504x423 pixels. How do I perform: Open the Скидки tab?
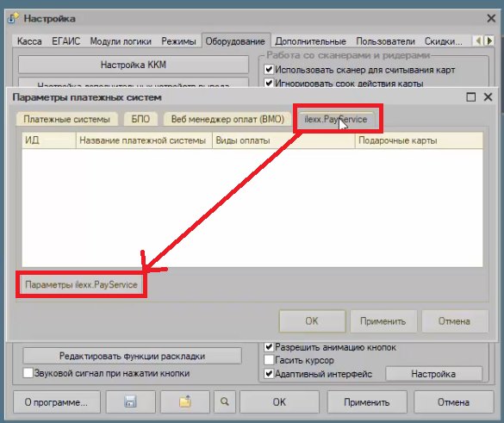[x=443, y=41]
